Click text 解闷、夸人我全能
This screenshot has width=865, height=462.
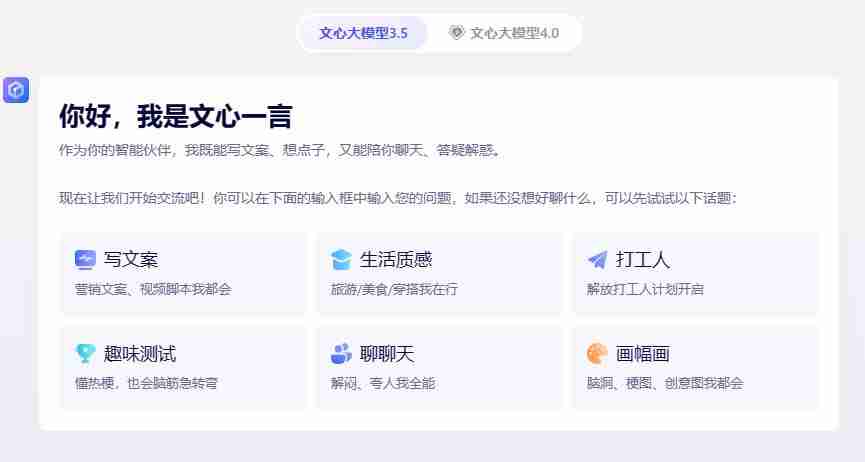point(383,383)
